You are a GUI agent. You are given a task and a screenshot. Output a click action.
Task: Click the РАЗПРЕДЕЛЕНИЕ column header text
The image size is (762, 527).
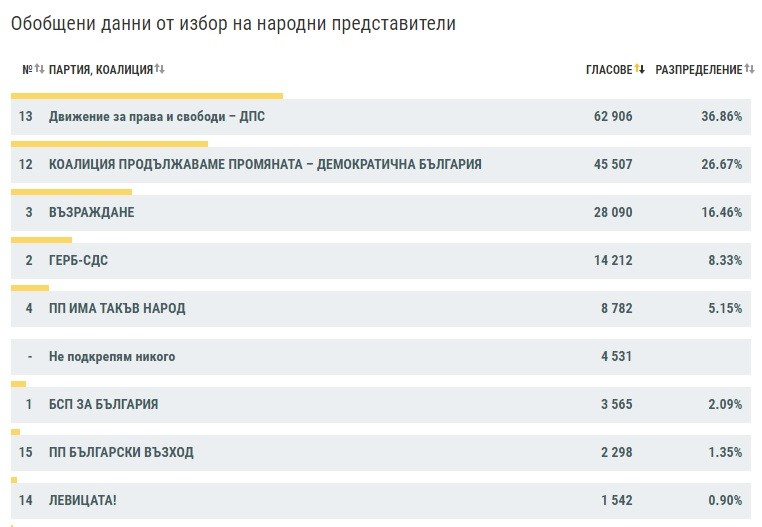point(698,70)
